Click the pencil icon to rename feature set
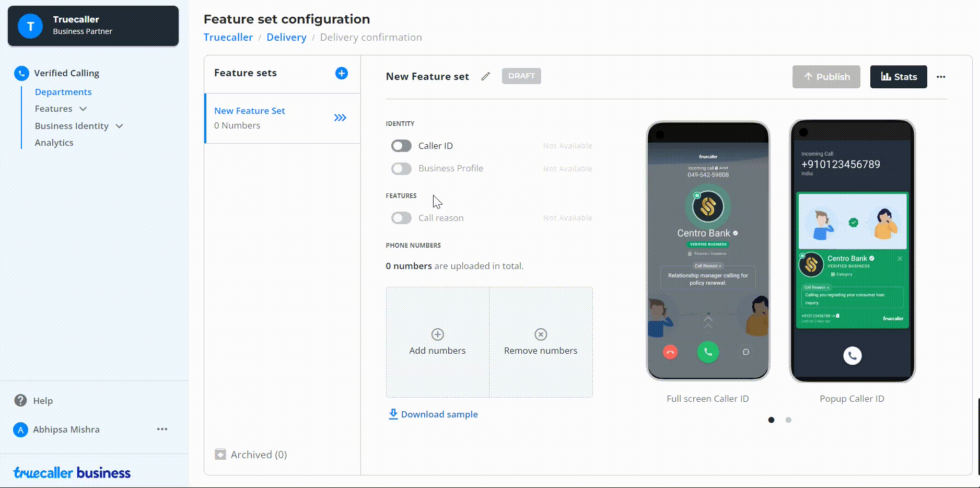980x488 pixels. coord(486,76)
